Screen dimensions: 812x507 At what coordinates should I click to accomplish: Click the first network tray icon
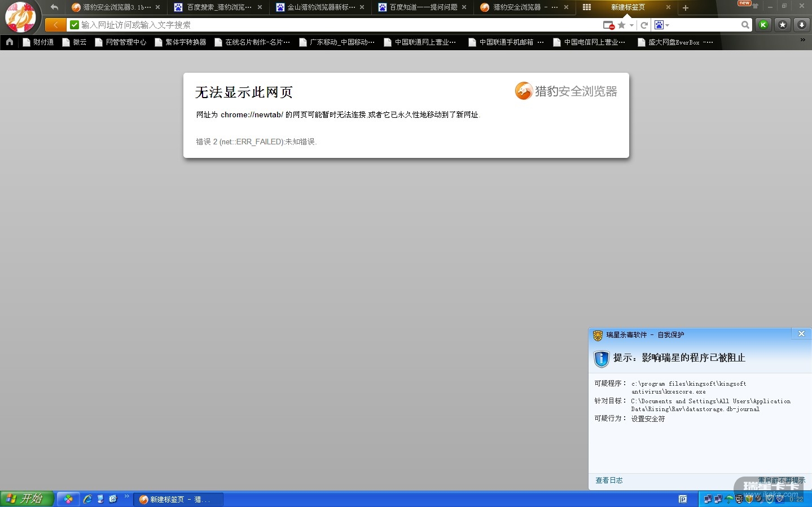pyautogui.click(x=708, y=499)
